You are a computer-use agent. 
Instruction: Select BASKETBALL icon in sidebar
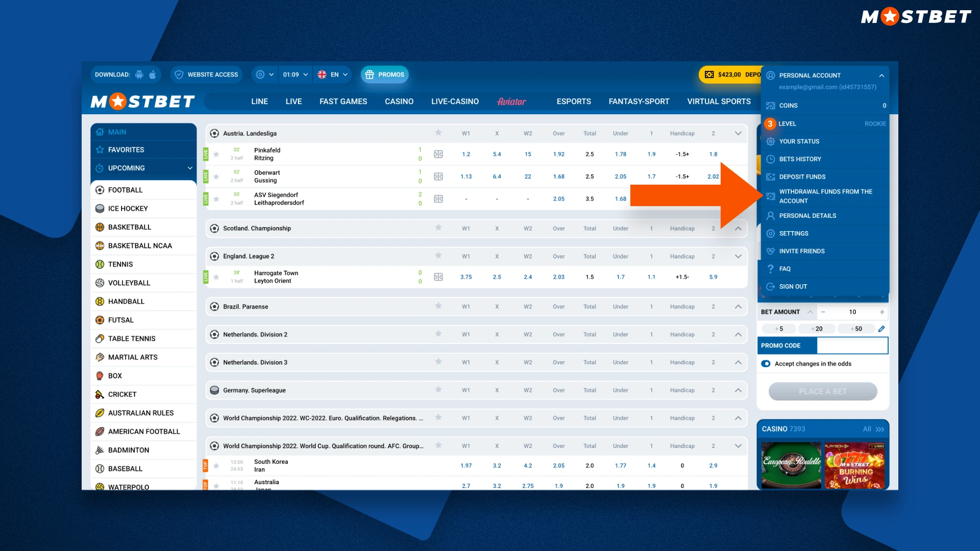point(100,227)
